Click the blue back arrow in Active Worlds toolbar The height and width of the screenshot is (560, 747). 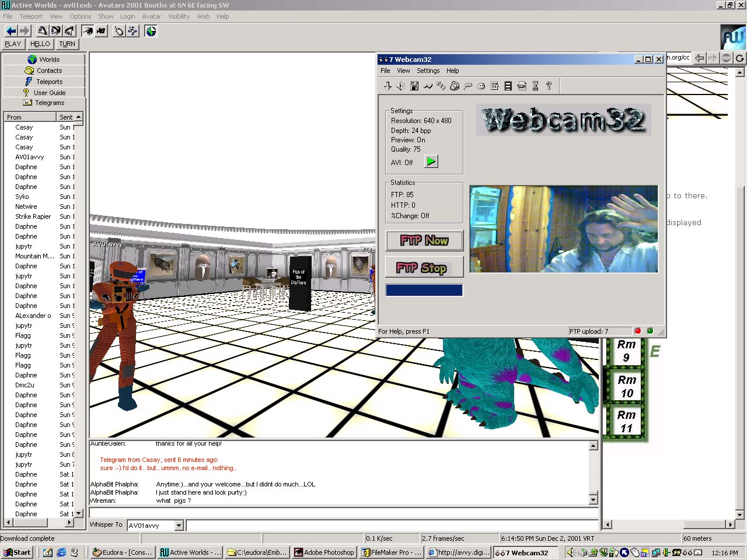coord(11,31)
